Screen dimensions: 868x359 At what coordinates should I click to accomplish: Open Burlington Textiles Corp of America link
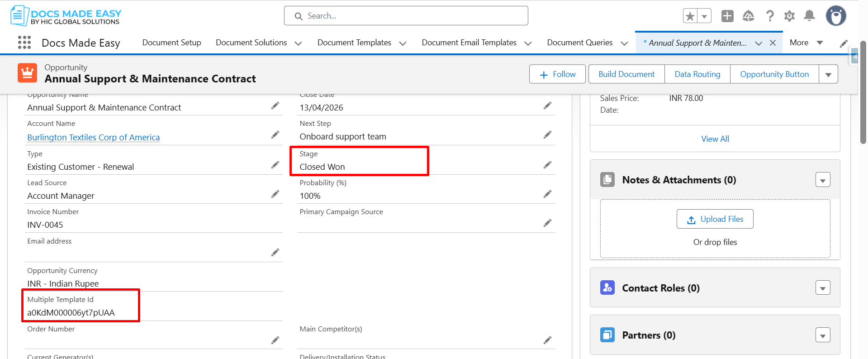point(94,137)
